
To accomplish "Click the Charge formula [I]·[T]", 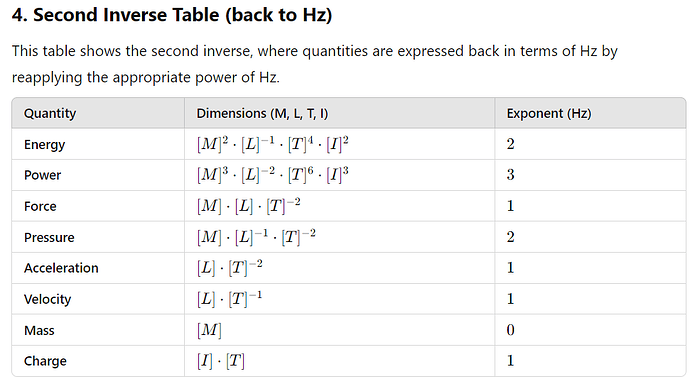I will click(x=221, y=361).
